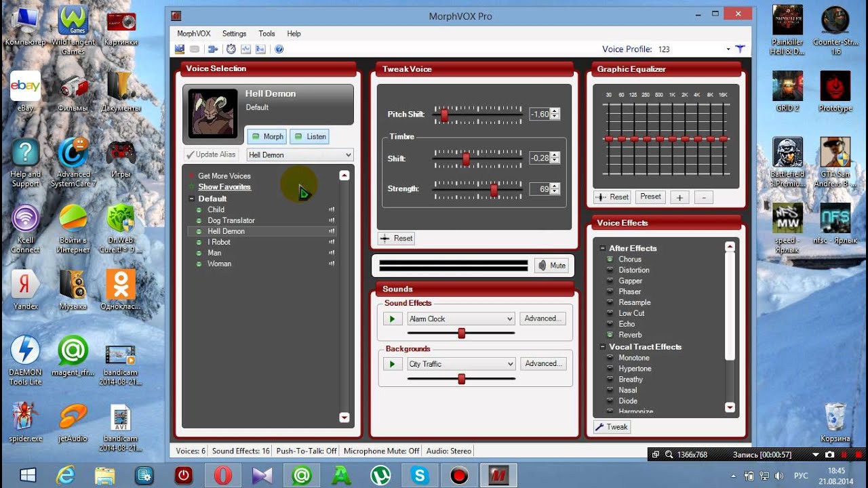The image size is (868, 488).
Task: Open the Help menu
Action: click(x=294, y=33)
